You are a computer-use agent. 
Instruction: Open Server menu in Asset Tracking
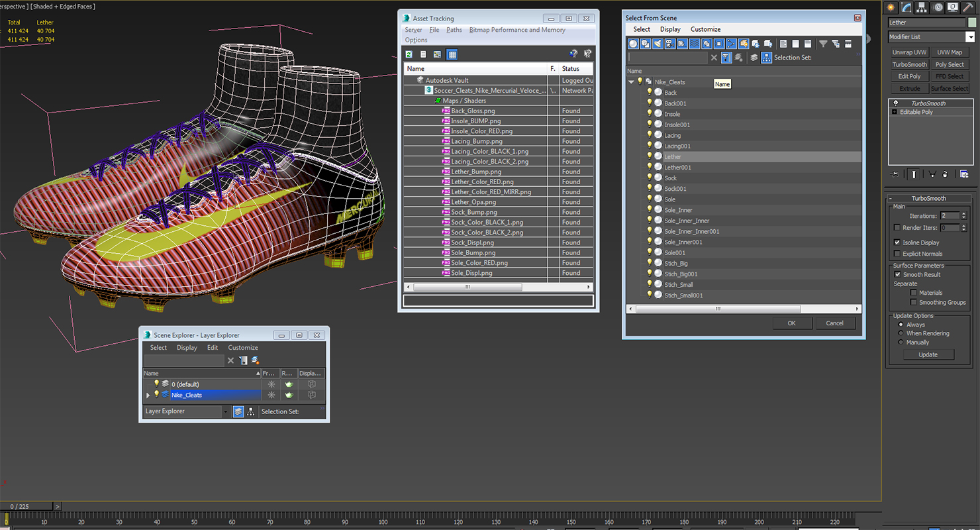pos(413,30)
